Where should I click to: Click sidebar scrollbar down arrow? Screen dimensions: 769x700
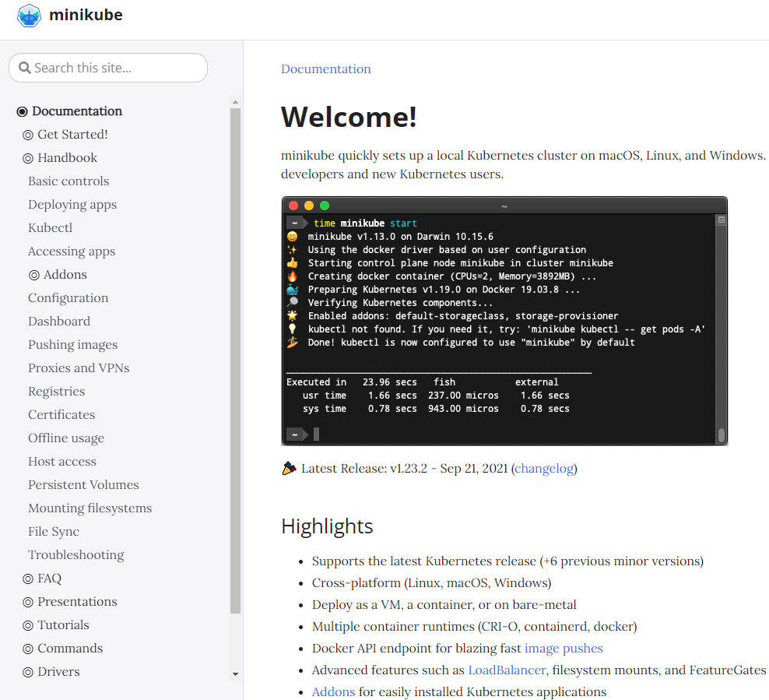235,674
